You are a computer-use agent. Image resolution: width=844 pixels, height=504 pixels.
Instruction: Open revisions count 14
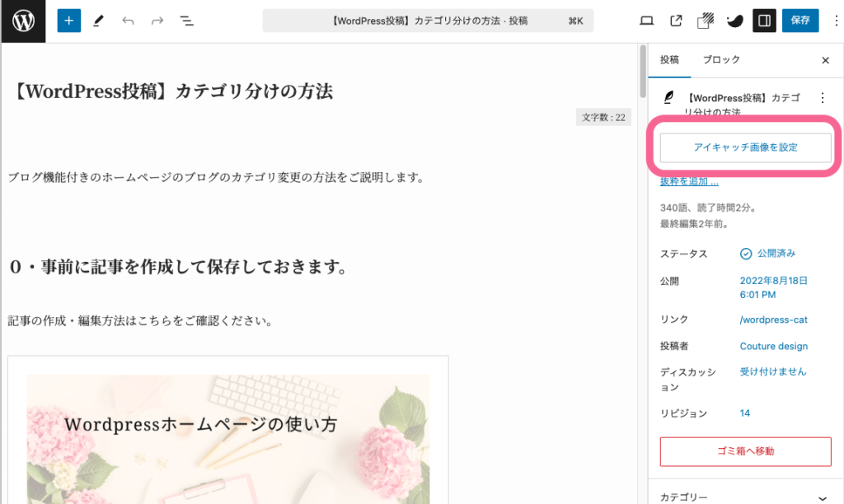click(x=745, y=413)
